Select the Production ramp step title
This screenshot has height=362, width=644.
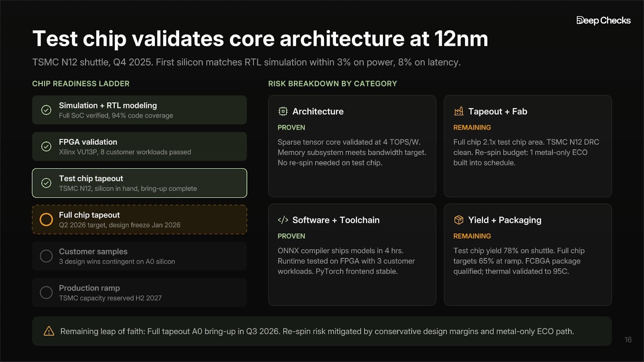[x=89, y=288]
